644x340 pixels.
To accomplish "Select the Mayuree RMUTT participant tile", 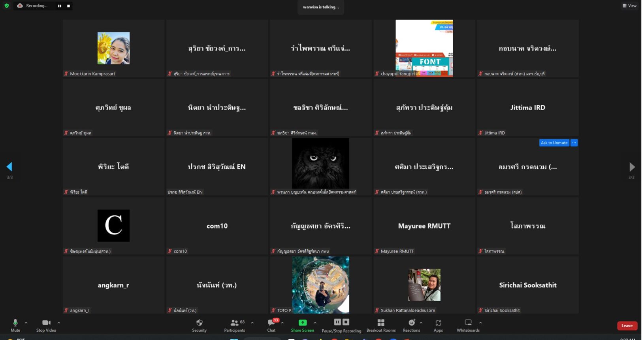I will 424,226.
